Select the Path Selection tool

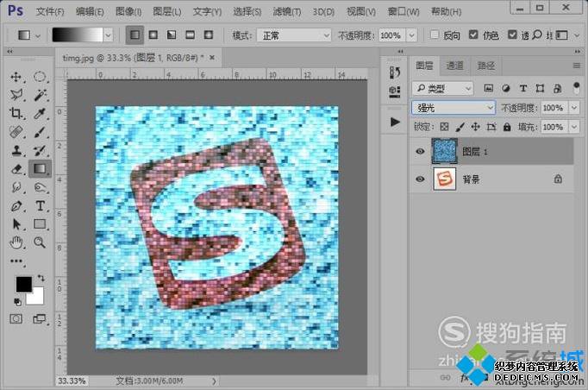tap(16, 224)
